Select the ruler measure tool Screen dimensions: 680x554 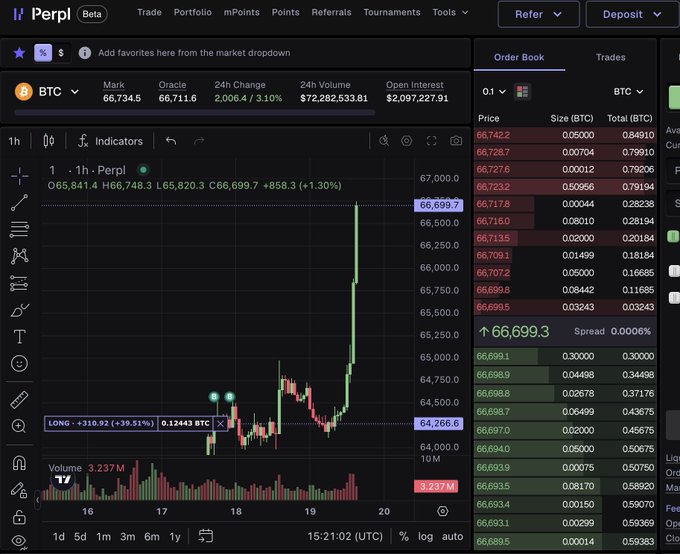20,400
